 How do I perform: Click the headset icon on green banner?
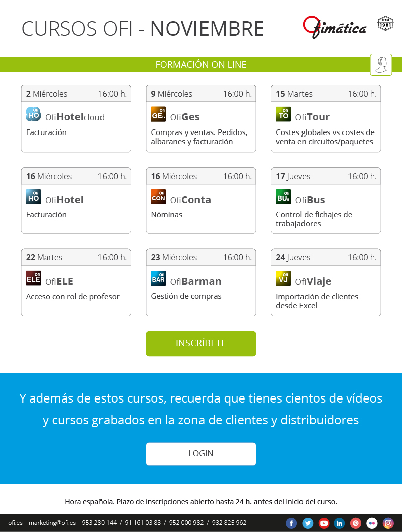(381, 64)
